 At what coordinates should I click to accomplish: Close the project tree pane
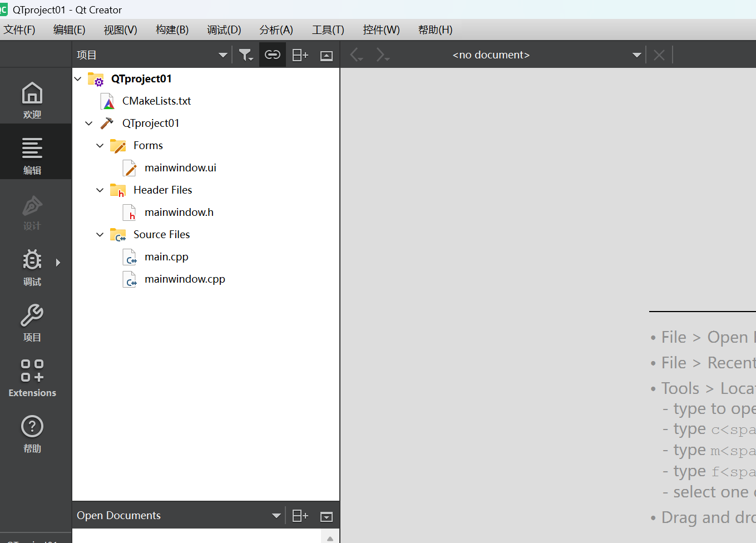point(327,55)
